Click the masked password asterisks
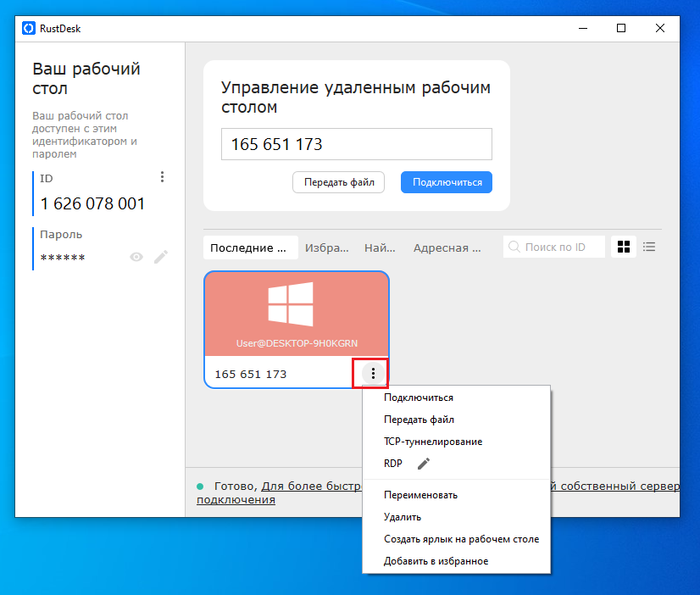The height and width of the screenshot is (595, 700). pyautogui.click(x=63, y=258)
